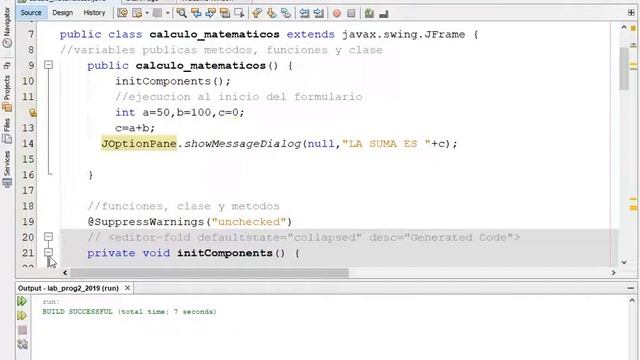Minimize the Output window panel
640x360 pixels.
pyautogui.click(x=630, y=288)
